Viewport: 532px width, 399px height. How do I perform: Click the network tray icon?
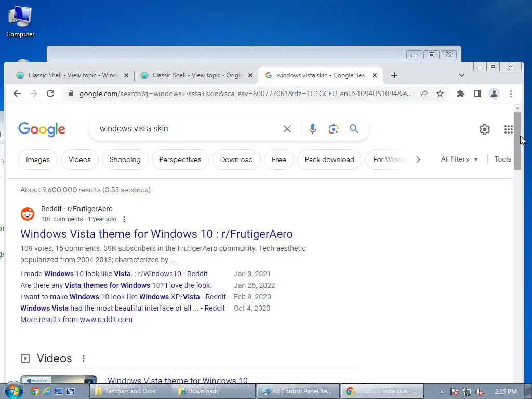(x=467, y=392)
